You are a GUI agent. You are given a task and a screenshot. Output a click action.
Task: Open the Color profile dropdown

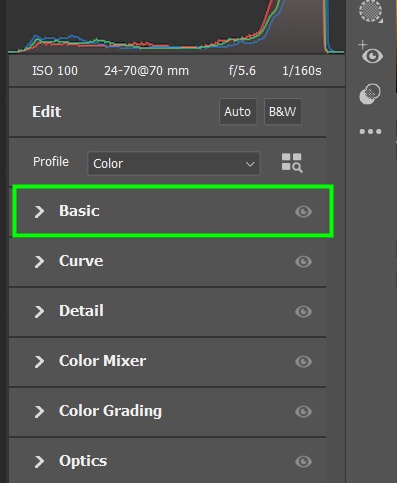174,163
